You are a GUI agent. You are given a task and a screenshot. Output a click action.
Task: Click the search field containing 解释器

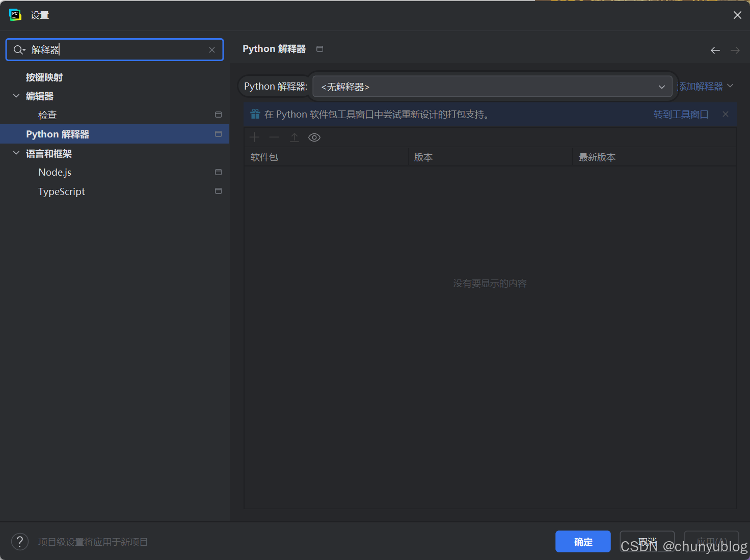[115, 49]
